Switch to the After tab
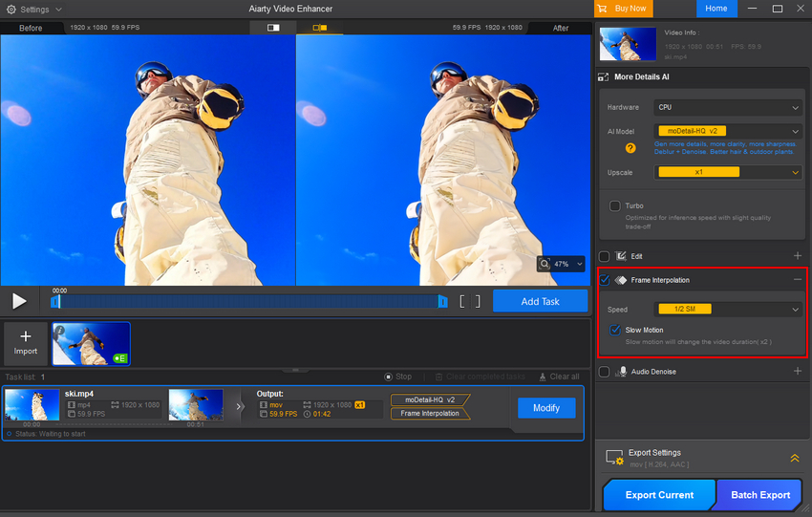Image resolution: width=812 pixels, height=517 pixels. [561, 28]
